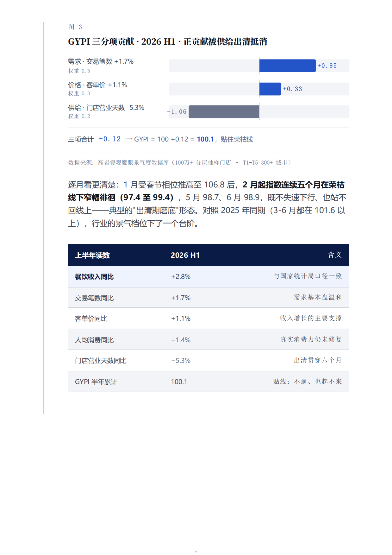
Task: Click the '贴住荣枯线' phrase
Action: pos(237,139)
